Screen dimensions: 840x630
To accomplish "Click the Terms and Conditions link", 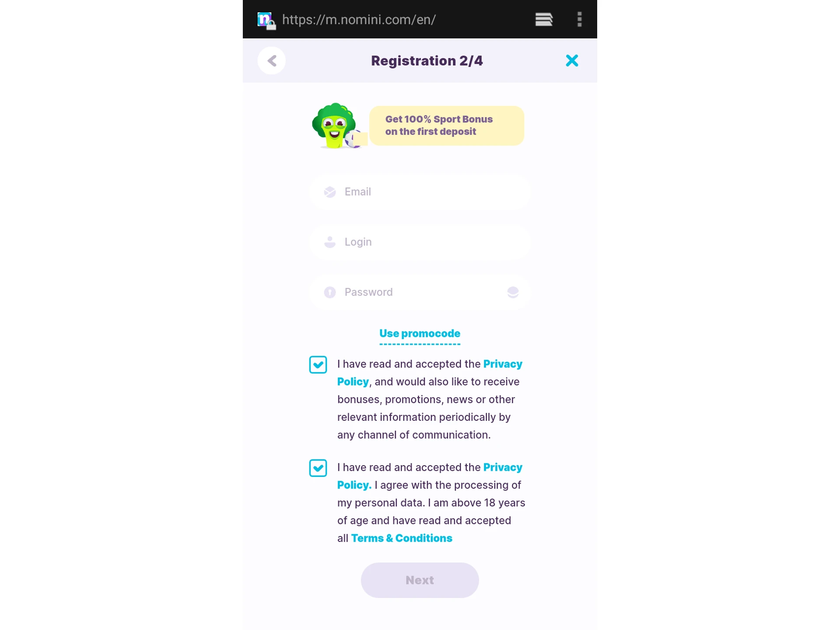I will pos(402,538).
